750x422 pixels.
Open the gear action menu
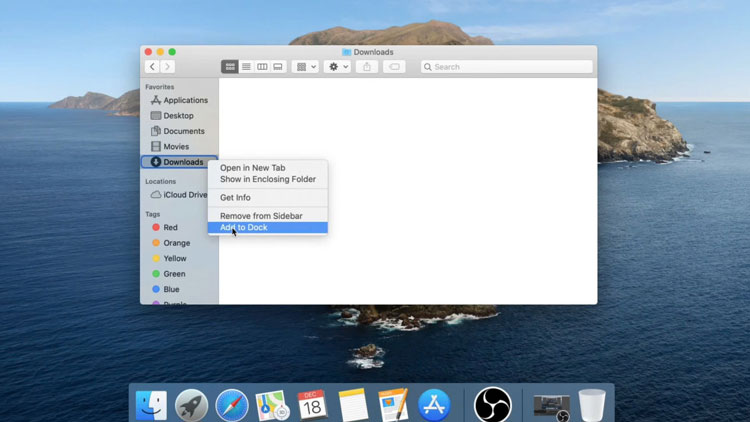point(338,67)
